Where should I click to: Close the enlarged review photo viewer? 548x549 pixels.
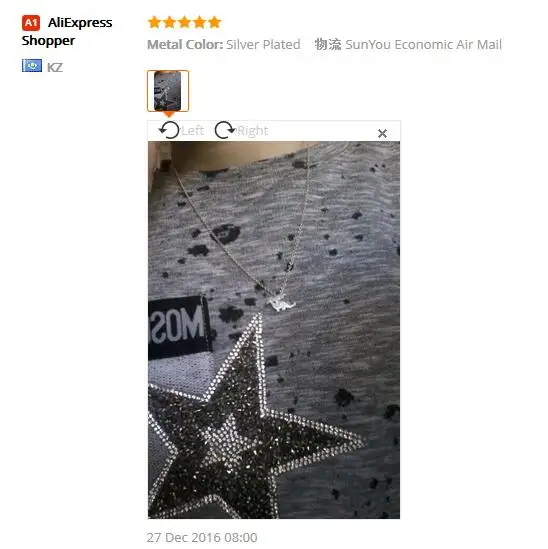(x=382, y=133)
